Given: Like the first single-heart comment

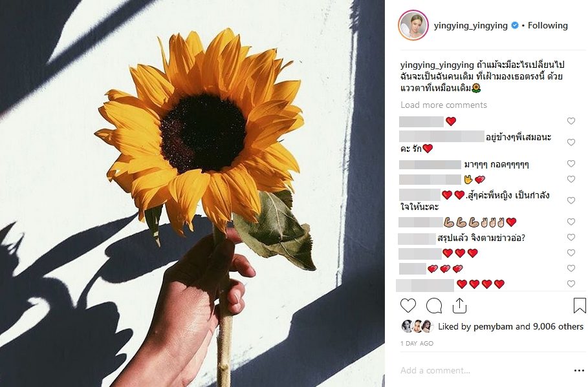Looking at the screenshot, I should click(571, 121).
